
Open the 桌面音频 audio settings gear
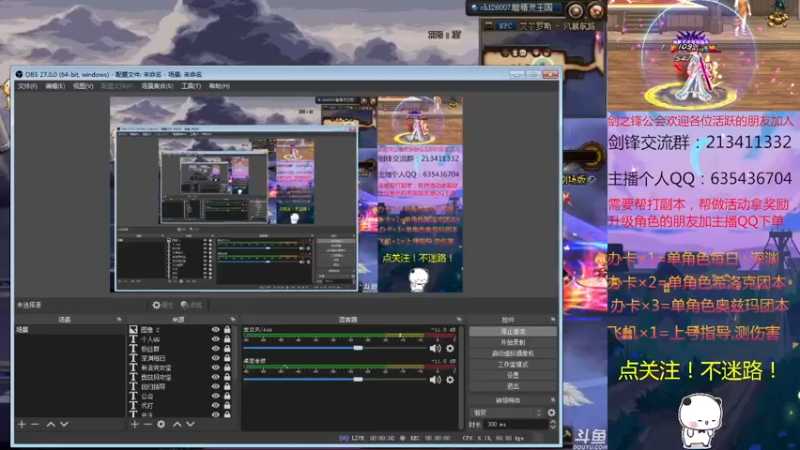(450, 380)
